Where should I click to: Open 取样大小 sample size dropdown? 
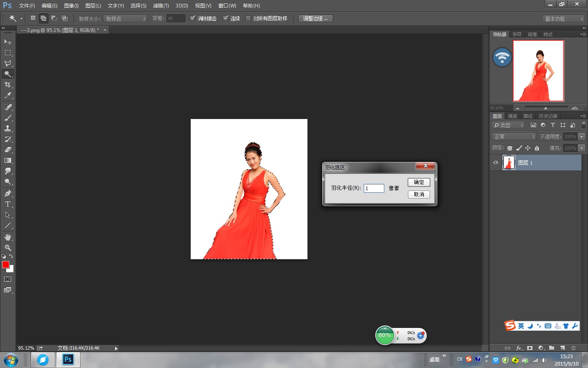(x=125, y=19)
